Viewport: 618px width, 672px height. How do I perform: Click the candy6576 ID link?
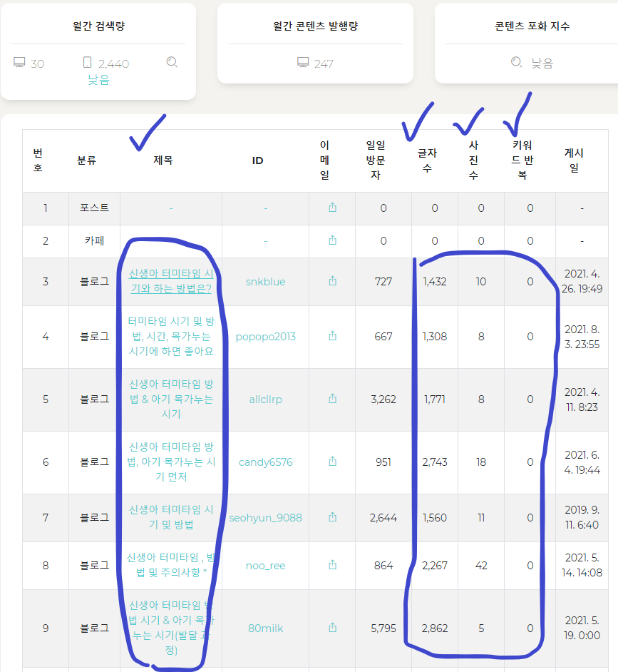[266, 462]
